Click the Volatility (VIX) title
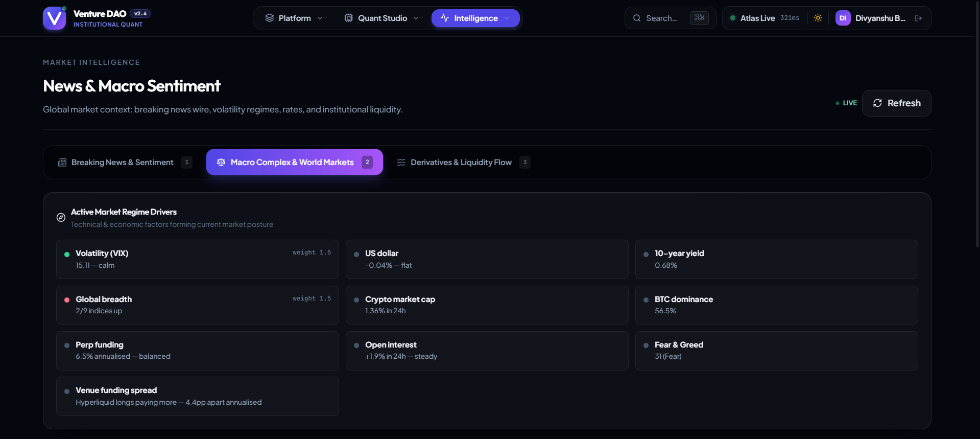 click(102, 253)
